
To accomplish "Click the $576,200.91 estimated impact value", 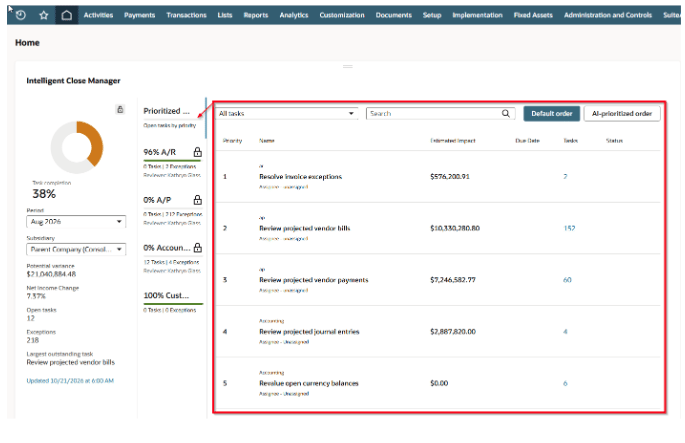I will (x=450, y=177).
